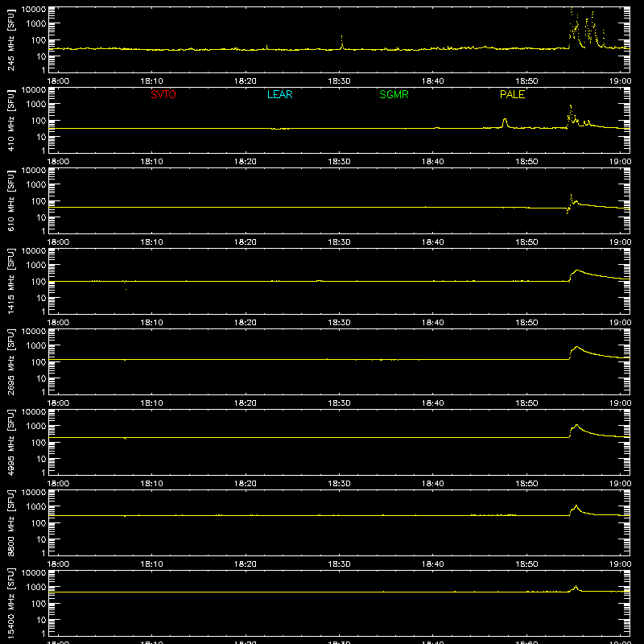Click the 100 tick label on the 610 MHz axis

click(x=38, y=200)
